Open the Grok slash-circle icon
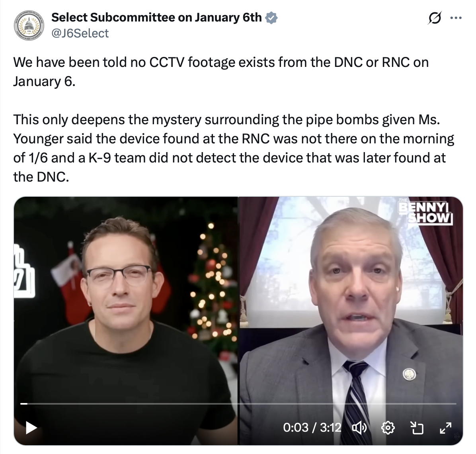Viewport: 476px width, 454px height. pyautogui.click(x=435, y=18)
